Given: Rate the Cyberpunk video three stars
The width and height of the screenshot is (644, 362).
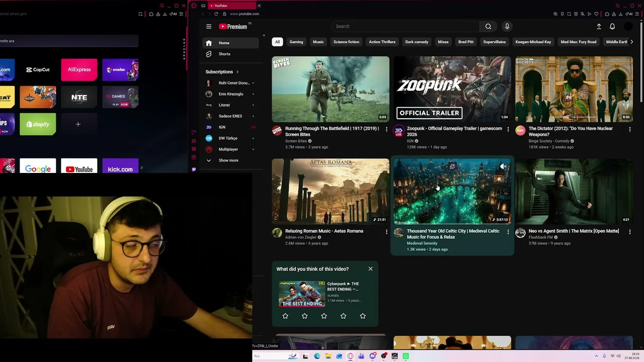Looking at the screenshot, I should point(324,316).
